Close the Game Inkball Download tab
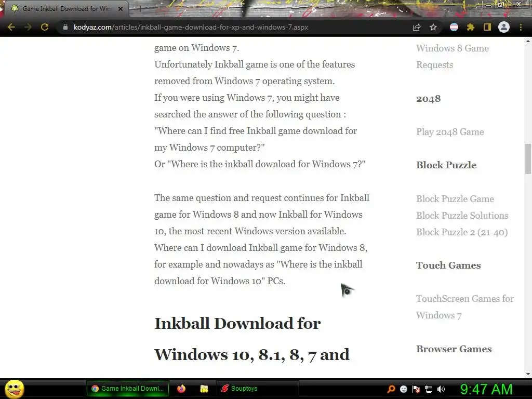The image size is (532, 399). (121, 9)
